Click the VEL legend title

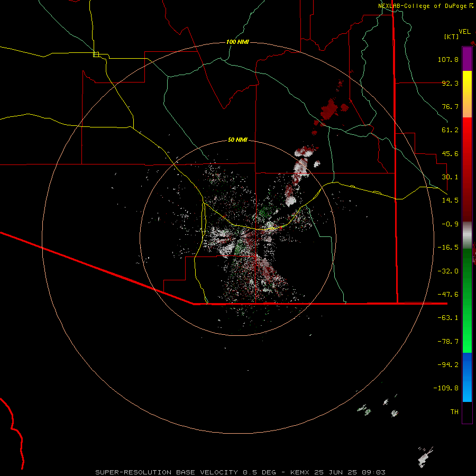tap(464, 31)
